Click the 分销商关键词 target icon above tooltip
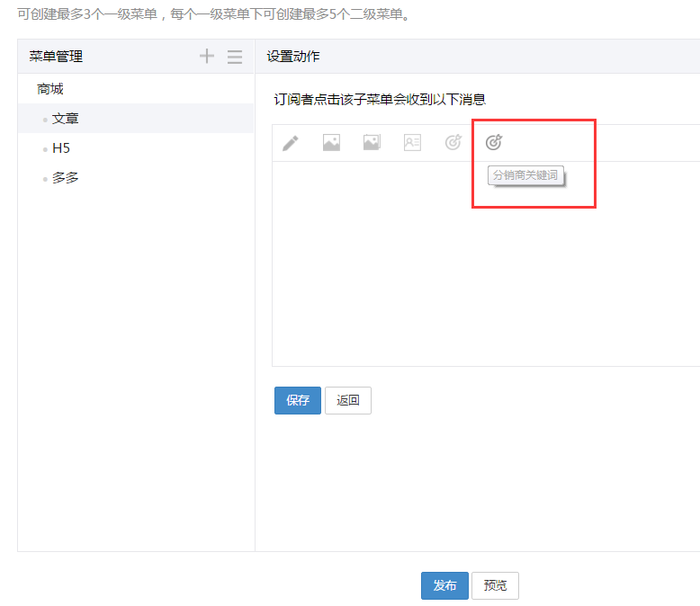Screen dimensions: 700x606 coord(494,142)
